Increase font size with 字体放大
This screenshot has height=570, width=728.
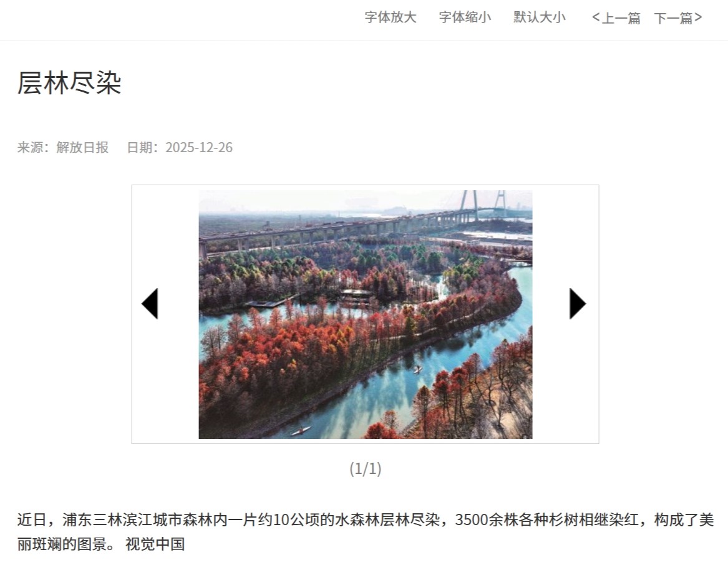point(391,17)
